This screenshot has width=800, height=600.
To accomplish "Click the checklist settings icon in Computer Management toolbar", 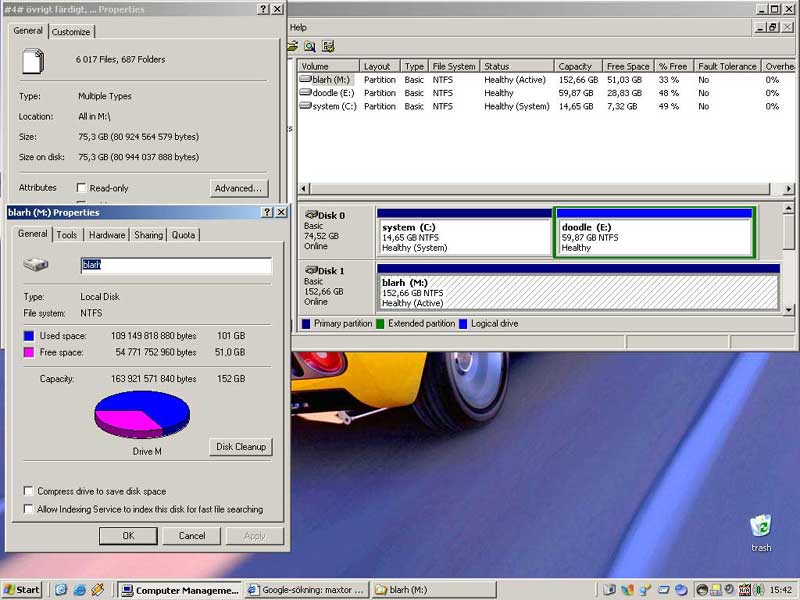I will 329,46.
